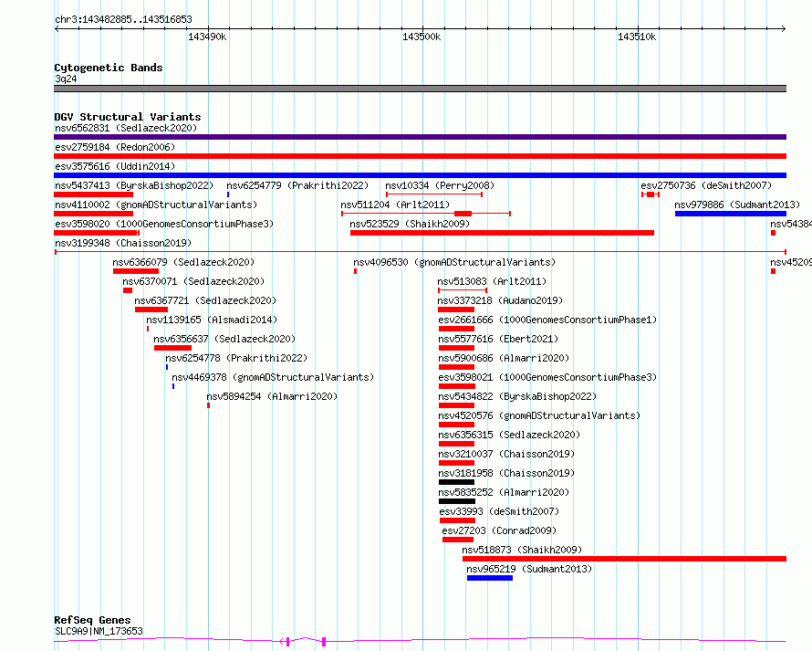This screenshot has width=812, height=651.
Task: Open nsv6367721 (Sedlazeck2020) variant
Action: [x=205, y=300]
